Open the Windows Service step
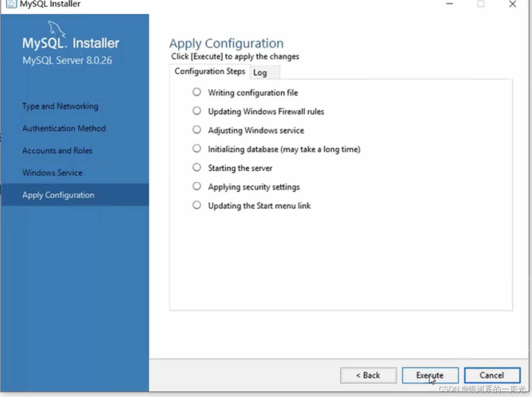Viewport: 532px width, 397px height. 53,173
